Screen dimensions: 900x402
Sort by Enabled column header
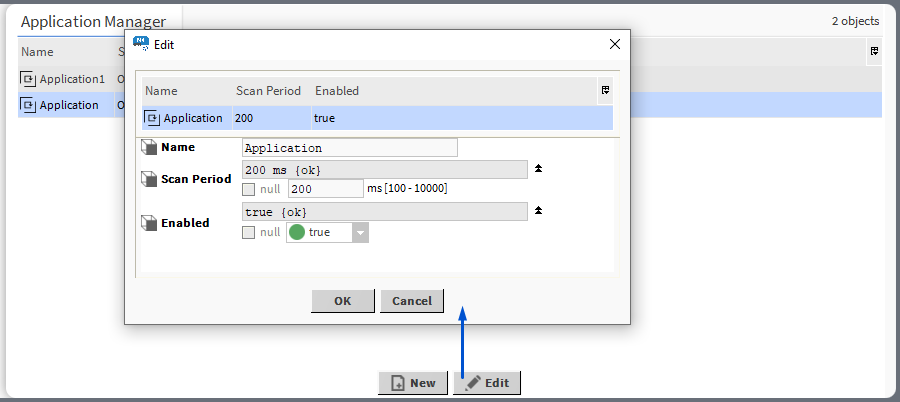point(337,91)
